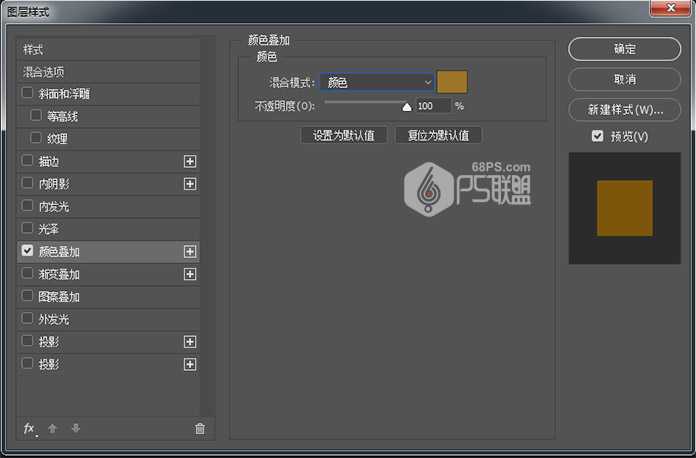Image resolution: width=696 pixels, height=458 pixels.
Task: Open the overlay color swatch picker
Action: click(x=452, y=82)
